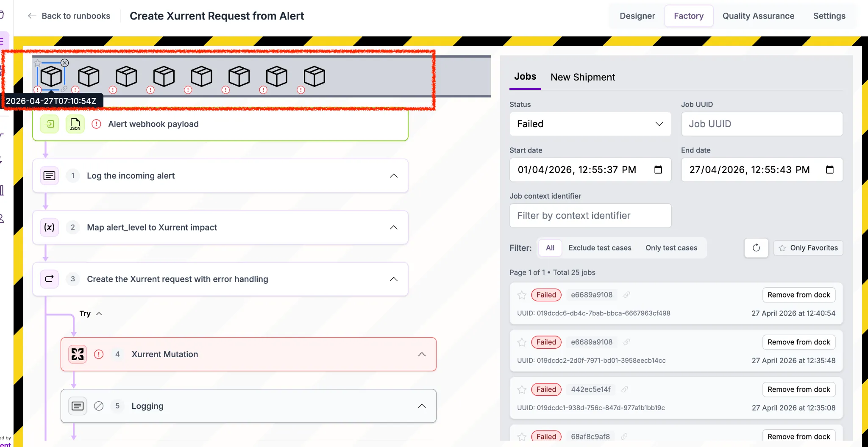This screenshot has height=447, width=868.
Task: Favorite the first failed job with star
Action: pyautogui.click(x=522, y=295)
